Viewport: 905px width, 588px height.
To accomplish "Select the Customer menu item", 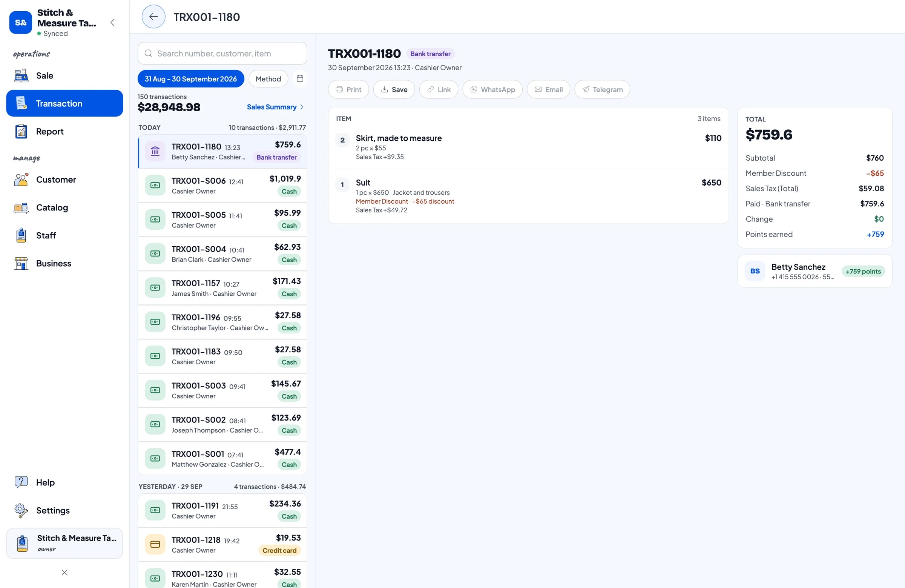I will (x=64, y=180).
